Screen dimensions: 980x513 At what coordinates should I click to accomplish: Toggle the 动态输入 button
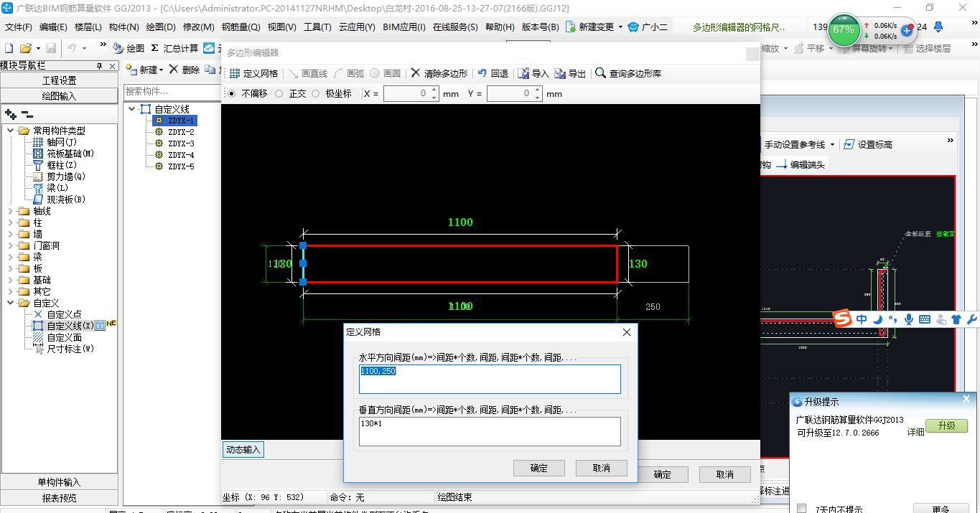(x=244, y=450)
